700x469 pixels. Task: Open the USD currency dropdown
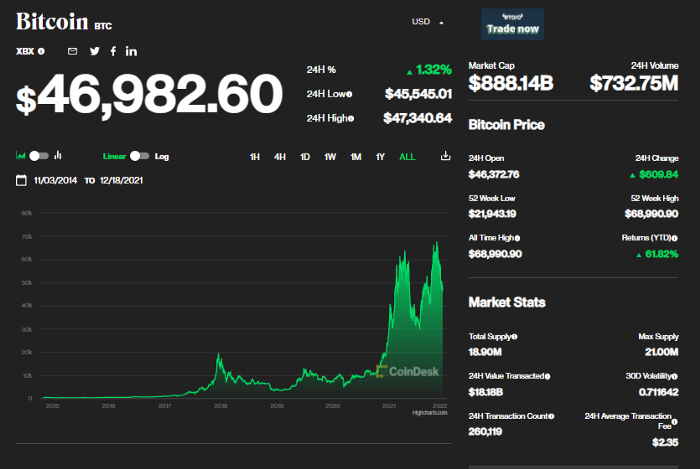(428, 22)
